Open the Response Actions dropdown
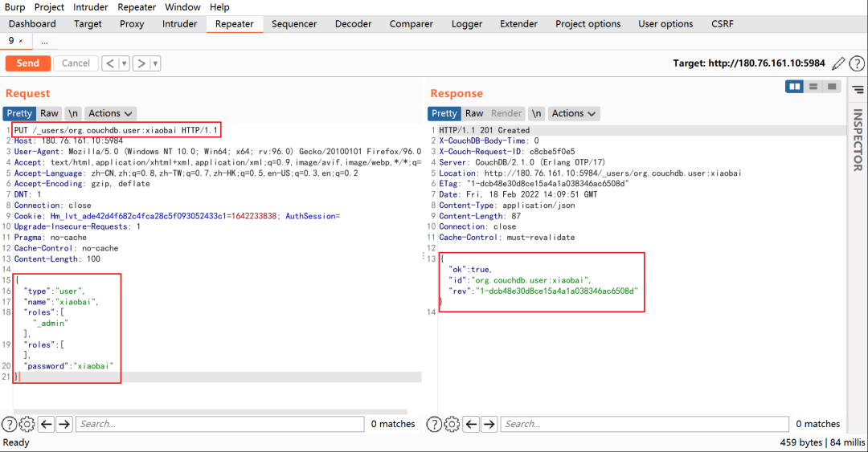The height and width of the screenshot is (452, 868). click(x=574, y=113)
